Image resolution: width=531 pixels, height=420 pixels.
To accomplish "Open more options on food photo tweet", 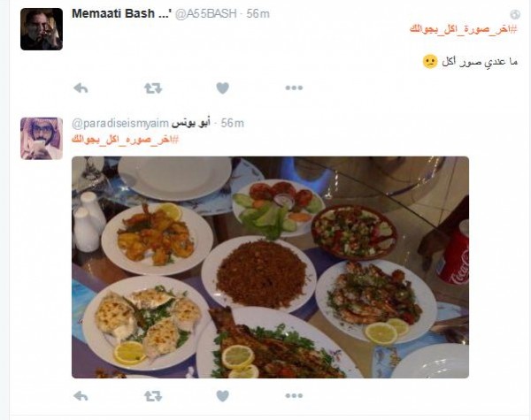I will 294,395.
